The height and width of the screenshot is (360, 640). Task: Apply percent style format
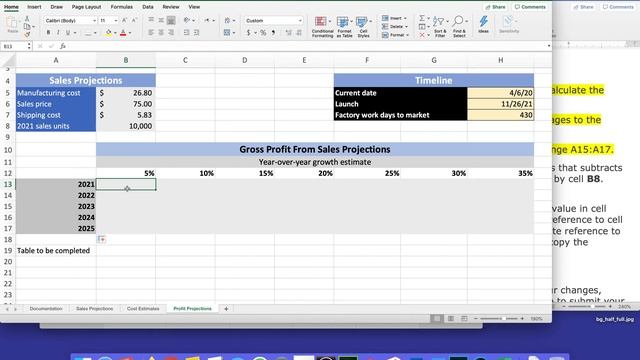point(263,33)
